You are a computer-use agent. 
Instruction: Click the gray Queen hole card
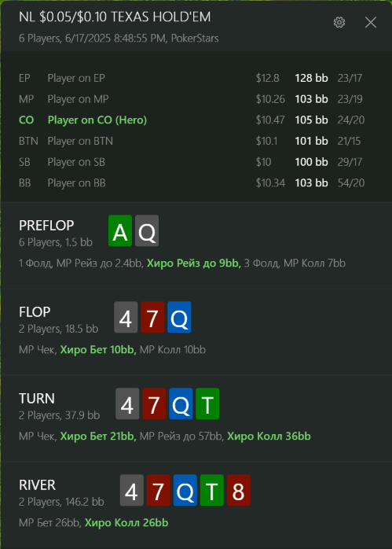(x=147, y=230)
